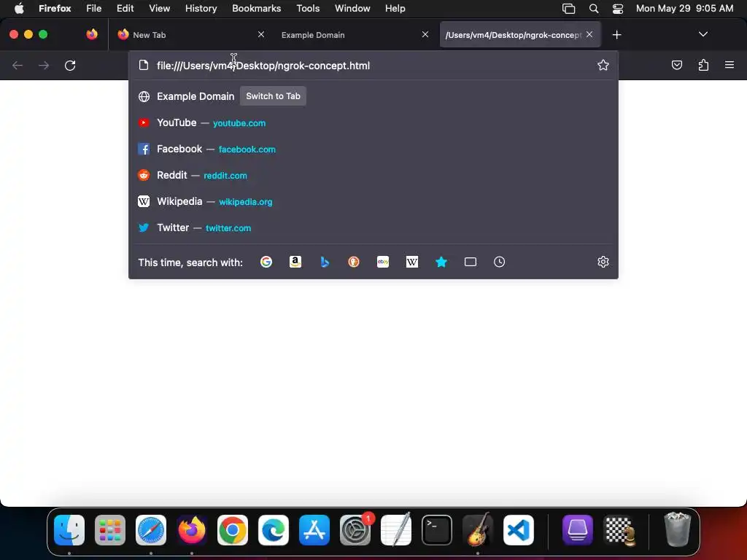Open Chess from the Dock
The height and width of the screenshot is (560, 747).
(x=619, y=530)
